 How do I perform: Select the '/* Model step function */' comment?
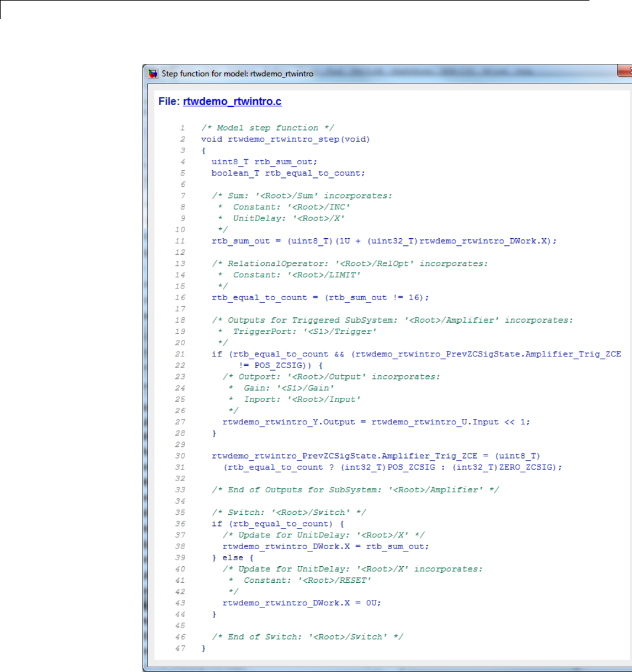(268, 128)
